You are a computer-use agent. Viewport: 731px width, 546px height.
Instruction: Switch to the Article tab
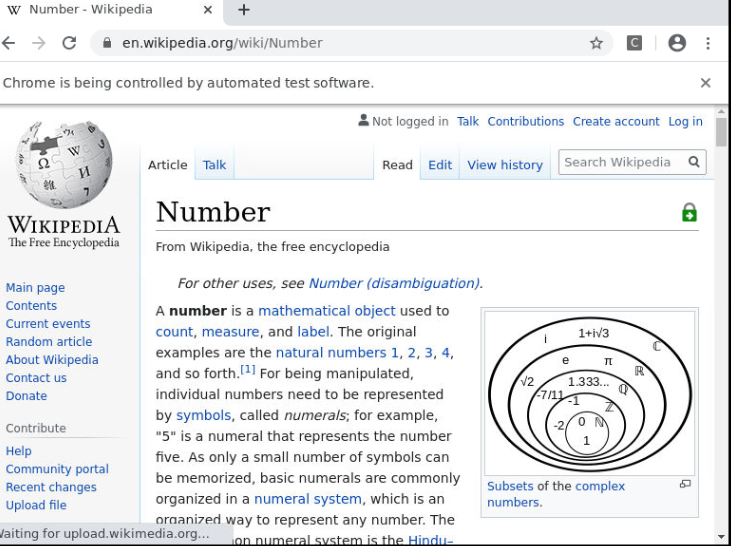pos(167,165)
